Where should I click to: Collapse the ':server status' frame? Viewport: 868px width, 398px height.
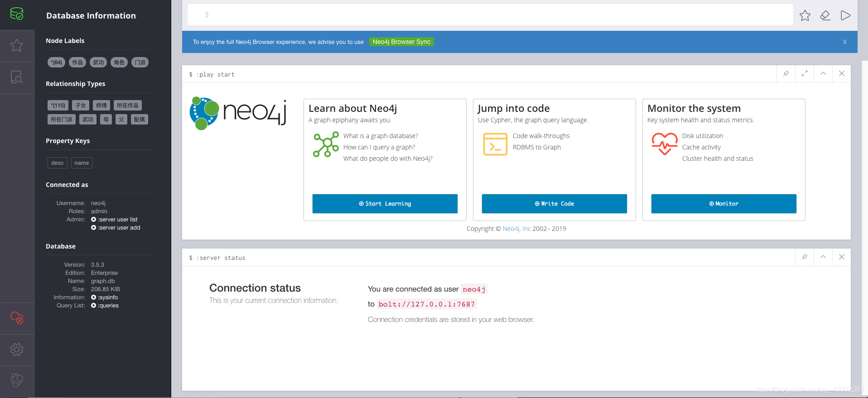point(823,257)
